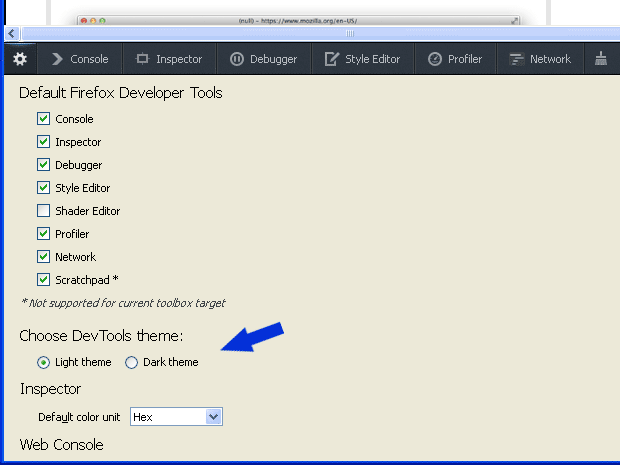Click the 'Default Firefox Developer Tools' heading
The height and width of the screenshot is (465, 620).
[x=121, y=93]
